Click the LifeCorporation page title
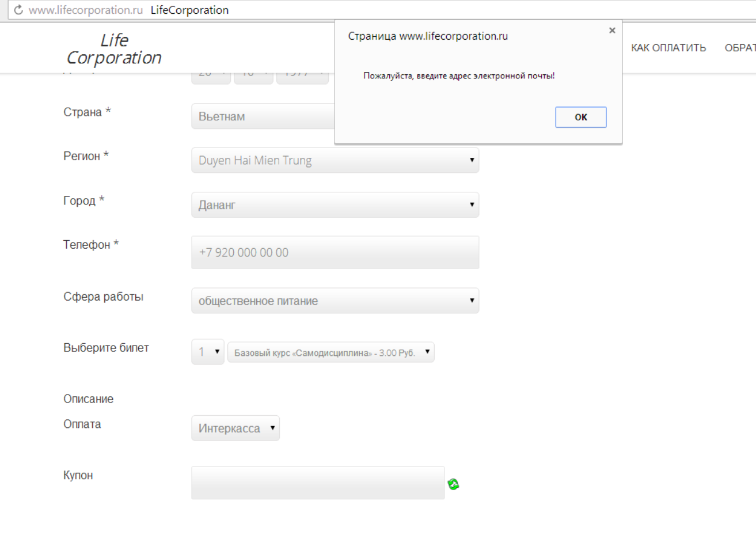The height and width of the screenshot is (550, 756). click(189, 10)
